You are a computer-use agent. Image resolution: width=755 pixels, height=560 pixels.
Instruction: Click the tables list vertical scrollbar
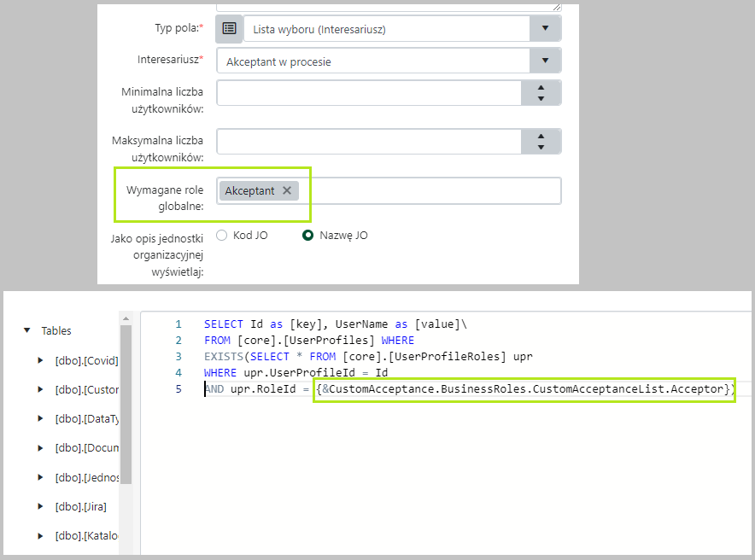coord(126,401)
